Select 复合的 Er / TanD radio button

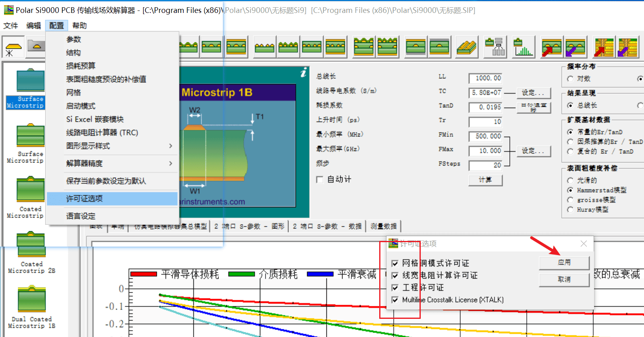[570, 151]
